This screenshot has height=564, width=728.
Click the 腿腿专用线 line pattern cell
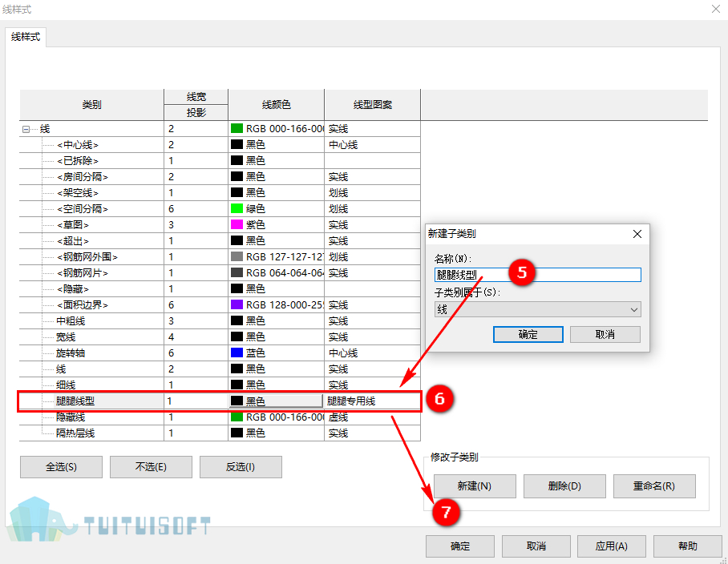tap(372, 401)
